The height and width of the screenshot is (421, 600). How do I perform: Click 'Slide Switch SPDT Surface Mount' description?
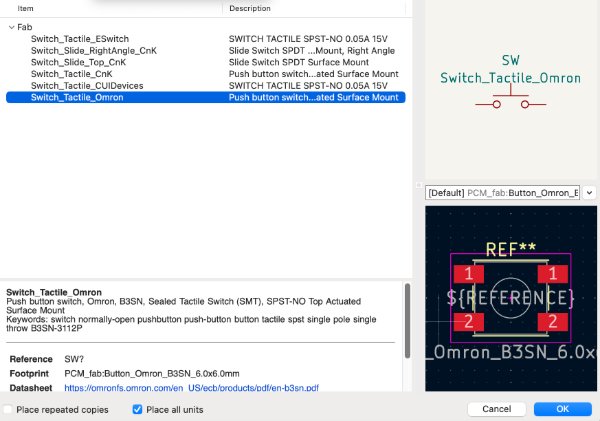tap(298, 62)
